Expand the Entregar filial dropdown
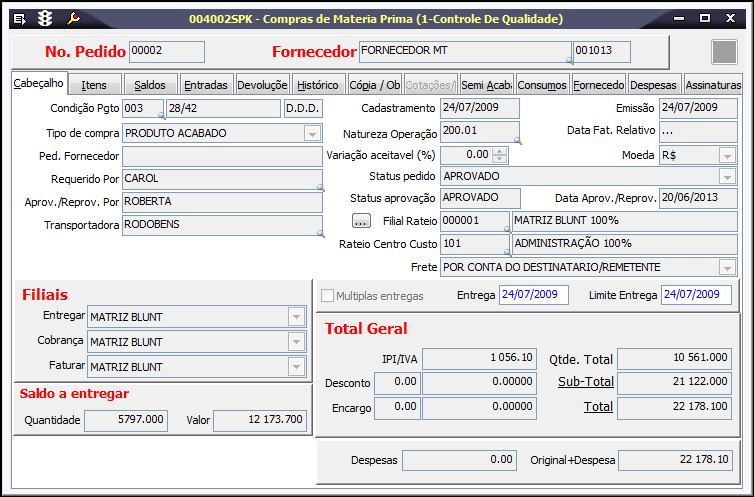Image resolution: width=754 pixels, height=497 pixels. [x=296, y=317]
